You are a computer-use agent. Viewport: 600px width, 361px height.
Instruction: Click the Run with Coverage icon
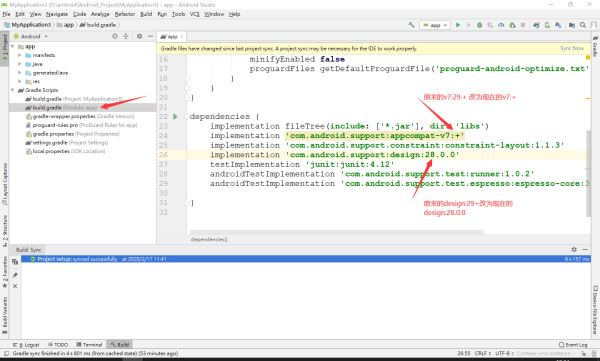coord(490,25)
